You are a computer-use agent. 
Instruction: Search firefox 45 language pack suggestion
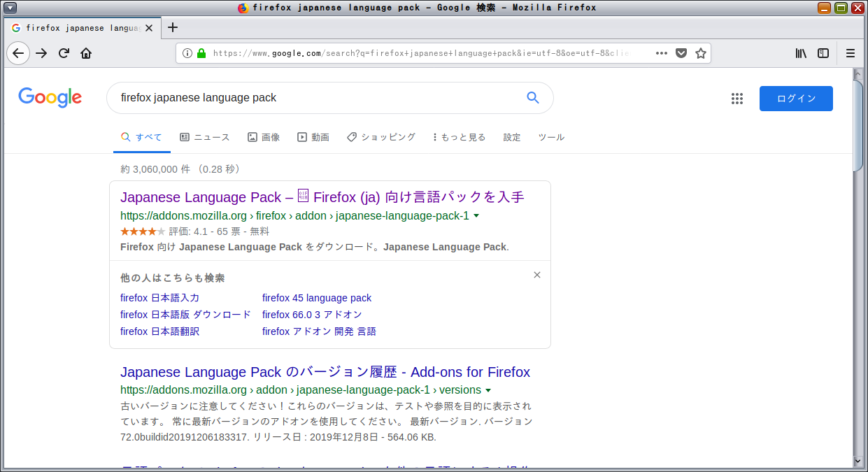(x=317, y=298)
